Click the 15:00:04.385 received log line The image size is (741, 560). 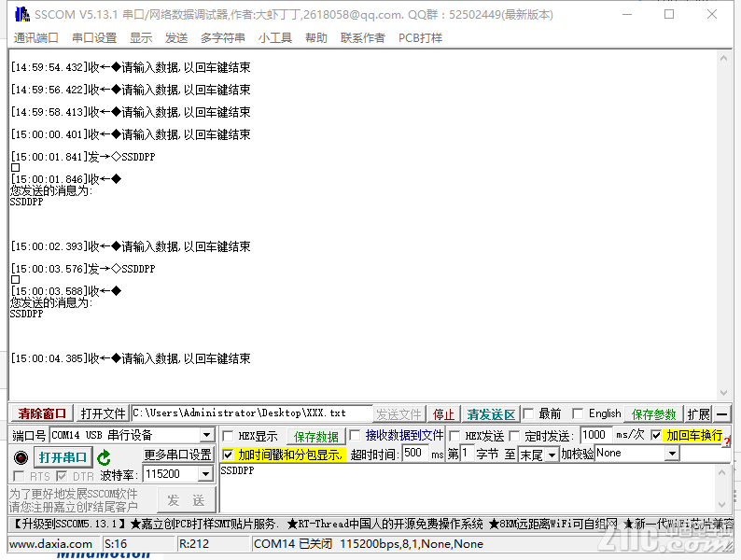(131, 358)
